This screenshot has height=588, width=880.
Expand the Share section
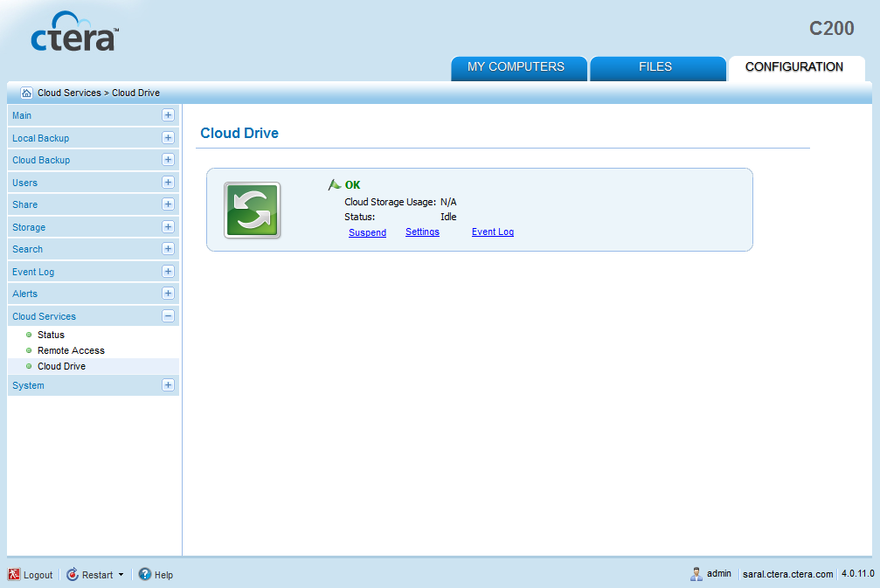(168, 204)
